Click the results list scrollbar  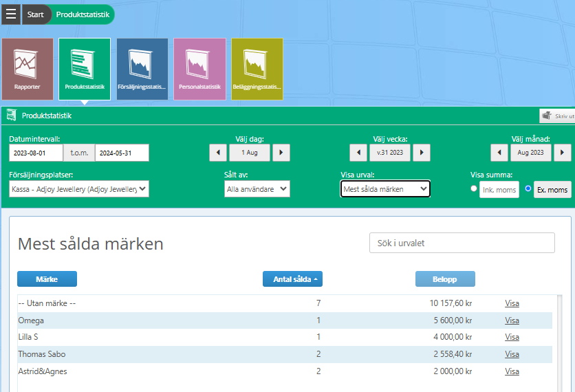point(560,343)
